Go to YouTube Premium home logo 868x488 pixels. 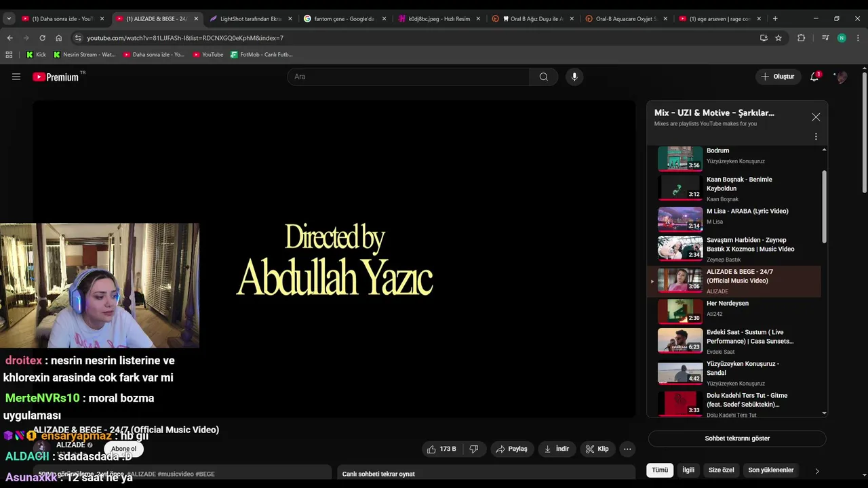point(57,77)
